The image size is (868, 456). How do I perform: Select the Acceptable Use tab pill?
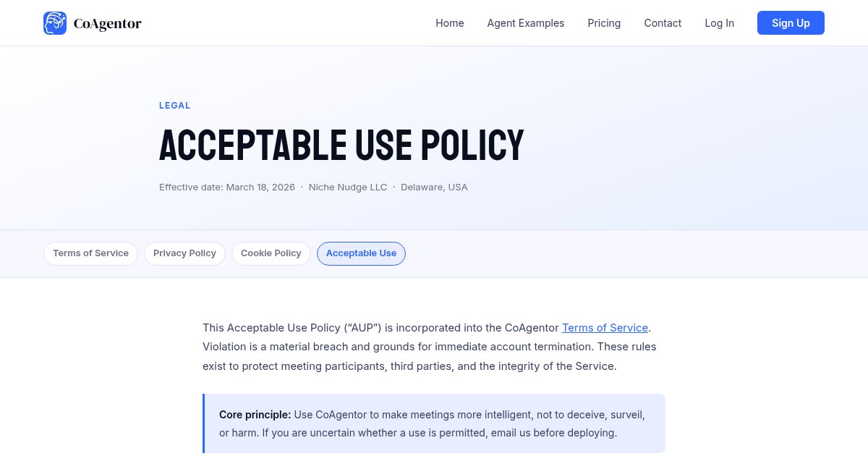pos(361,253)
